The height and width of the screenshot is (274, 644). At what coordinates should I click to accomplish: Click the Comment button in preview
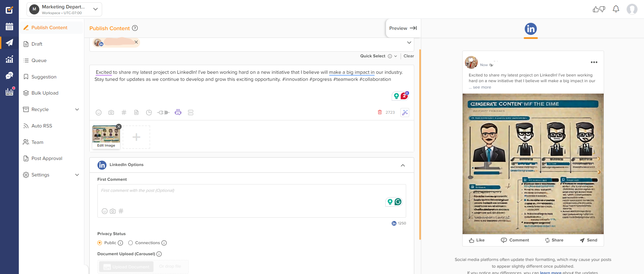(x=515, y=240)
